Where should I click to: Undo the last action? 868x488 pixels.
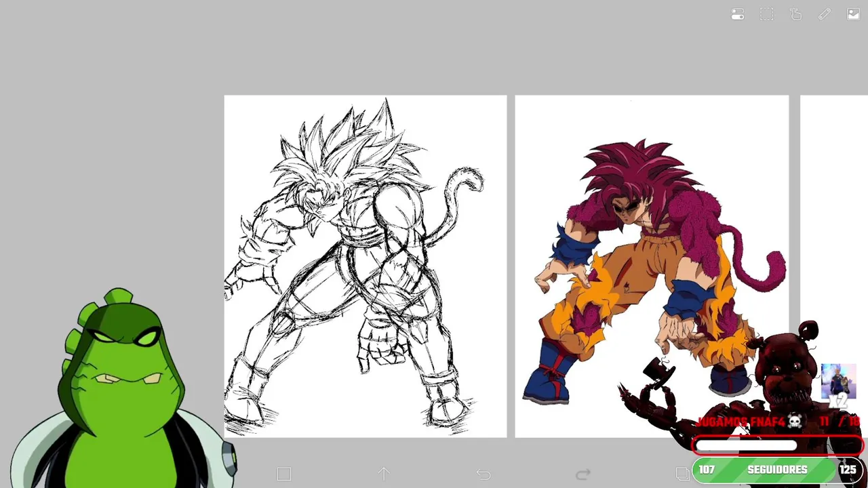[484, 474]
